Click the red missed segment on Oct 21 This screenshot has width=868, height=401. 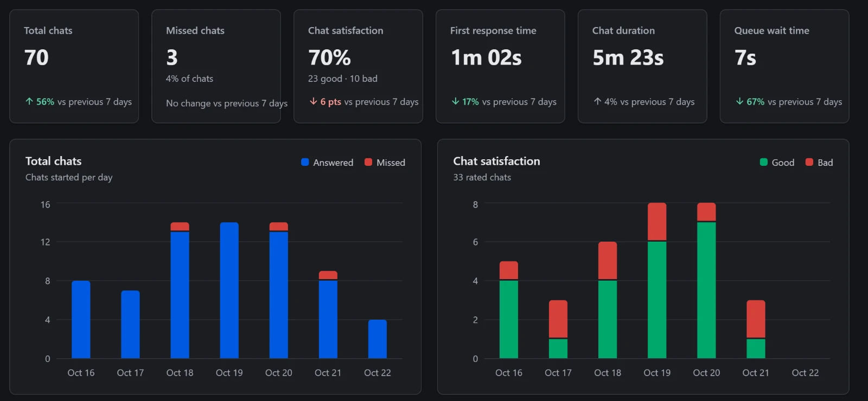(x=328, y=275)
